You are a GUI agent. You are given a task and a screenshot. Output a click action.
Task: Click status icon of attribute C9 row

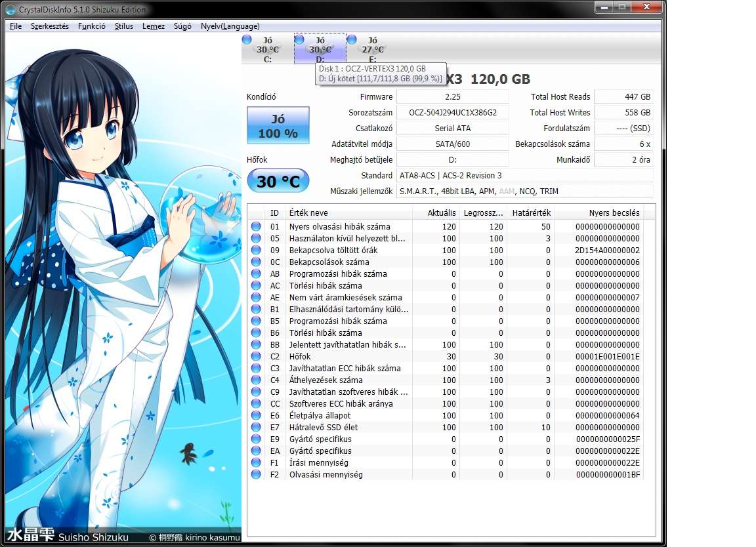[x=256, y=392]
